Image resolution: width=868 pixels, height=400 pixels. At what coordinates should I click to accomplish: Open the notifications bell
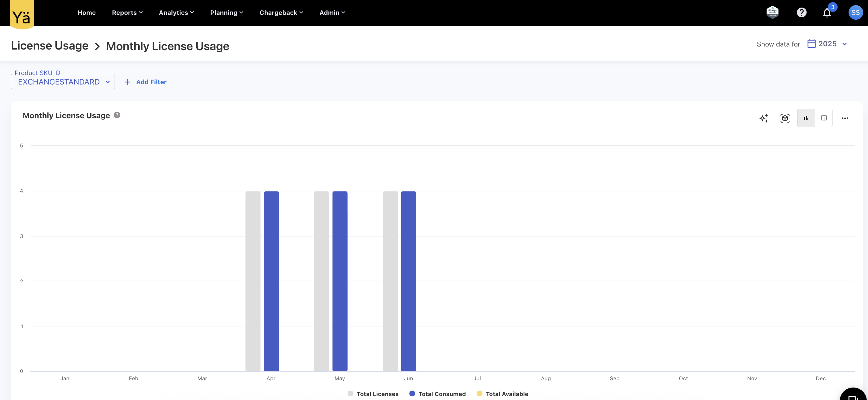827,13
